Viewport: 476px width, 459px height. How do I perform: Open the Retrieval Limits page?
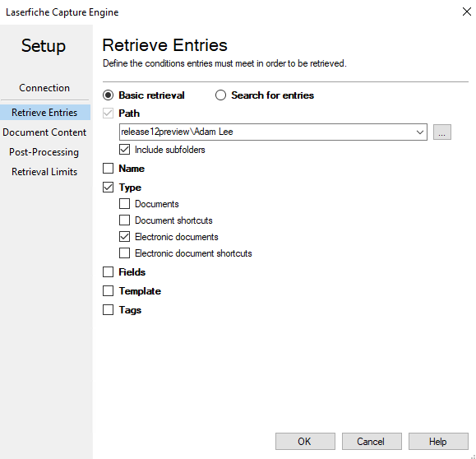(44, 172)
